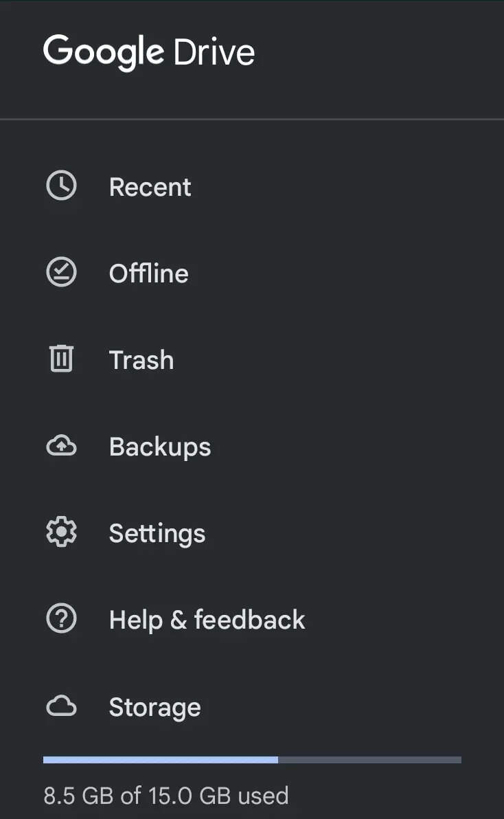Click the Google Drive logo header
Viewport: 504px width, 819px height.
click(x=149, y=52)
